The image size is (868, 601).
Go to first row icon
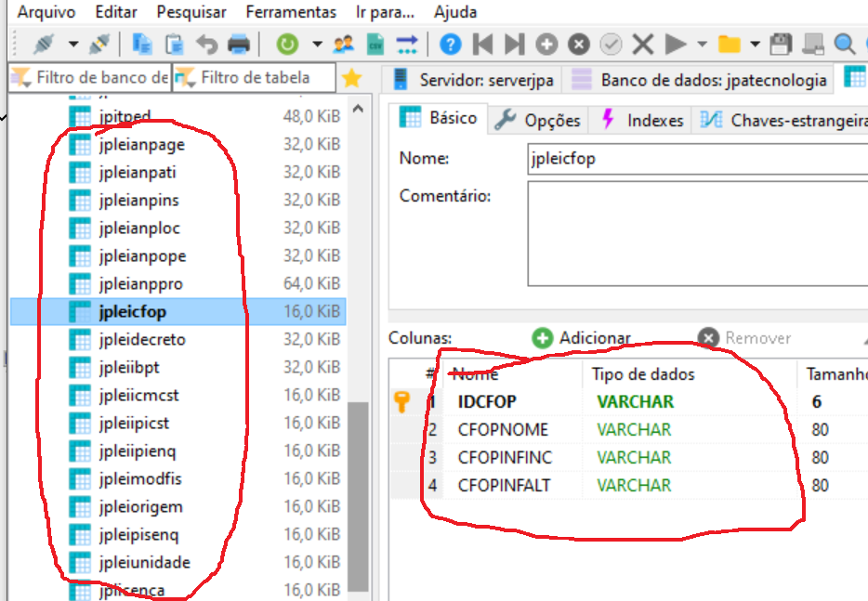(482, 44)
